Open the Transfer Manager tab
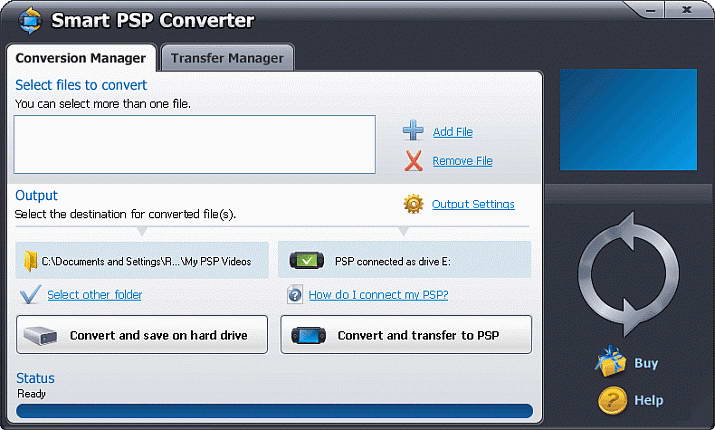Viewport: 715px width, 430px height. click(227, 58)
